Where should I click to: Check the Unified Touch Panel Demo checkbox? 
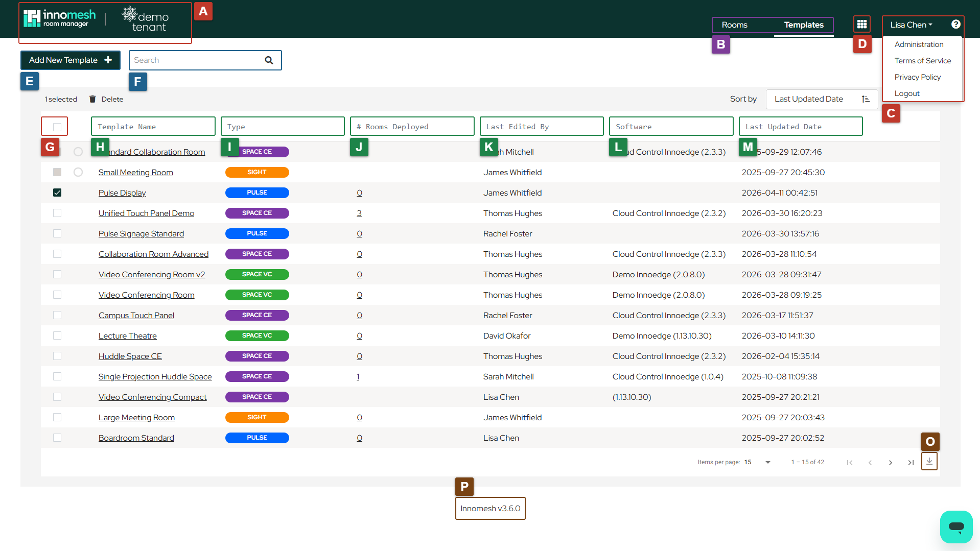[x=57, y=213]
